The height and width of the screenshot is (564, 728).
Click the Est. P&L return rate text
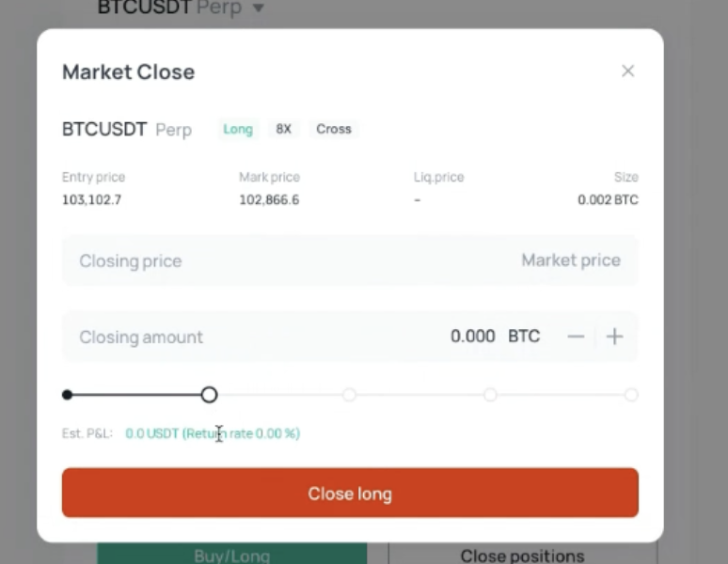point(213,433)
